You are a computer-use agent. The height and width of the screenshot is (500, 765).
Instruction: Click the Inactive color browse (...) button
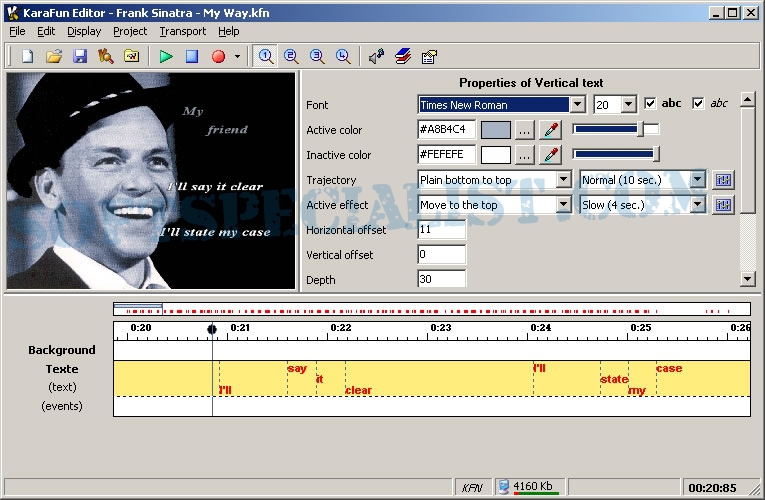click(x=525, y=155)
